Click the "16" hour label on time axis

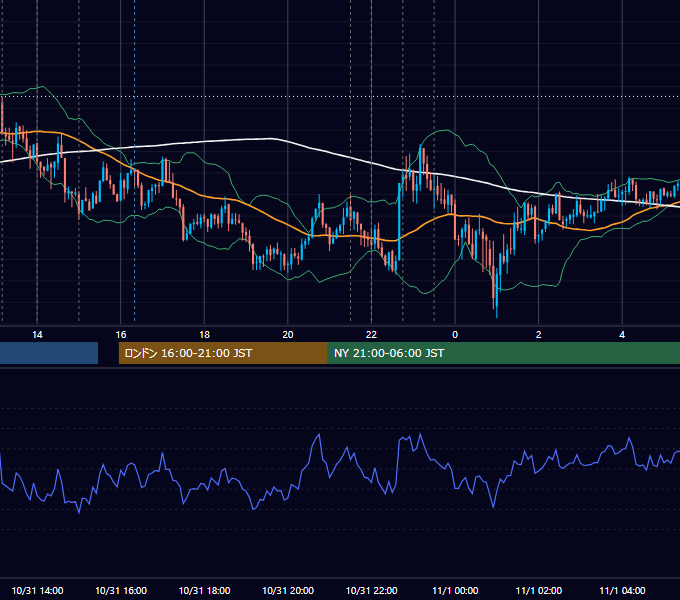(x=121, y=335)
